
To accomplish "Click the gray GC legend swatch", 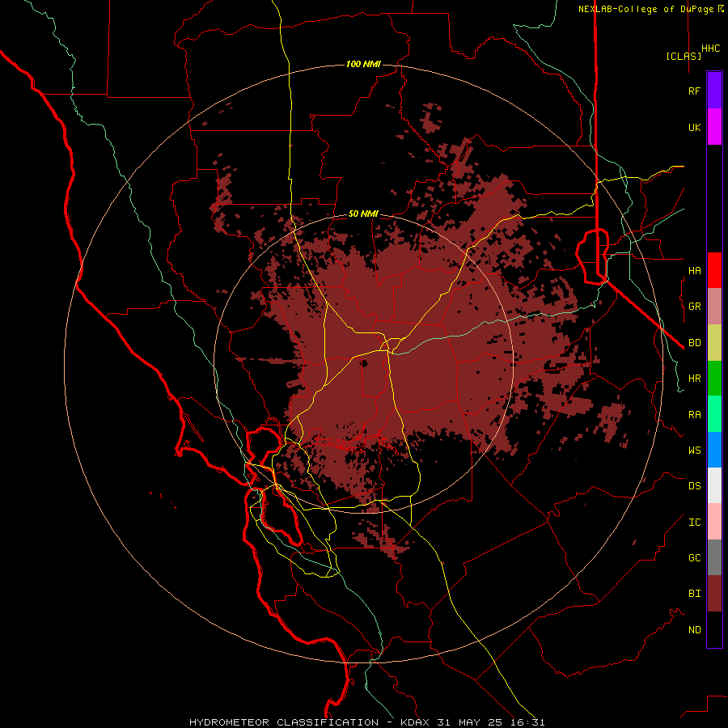I will (714, 557).
